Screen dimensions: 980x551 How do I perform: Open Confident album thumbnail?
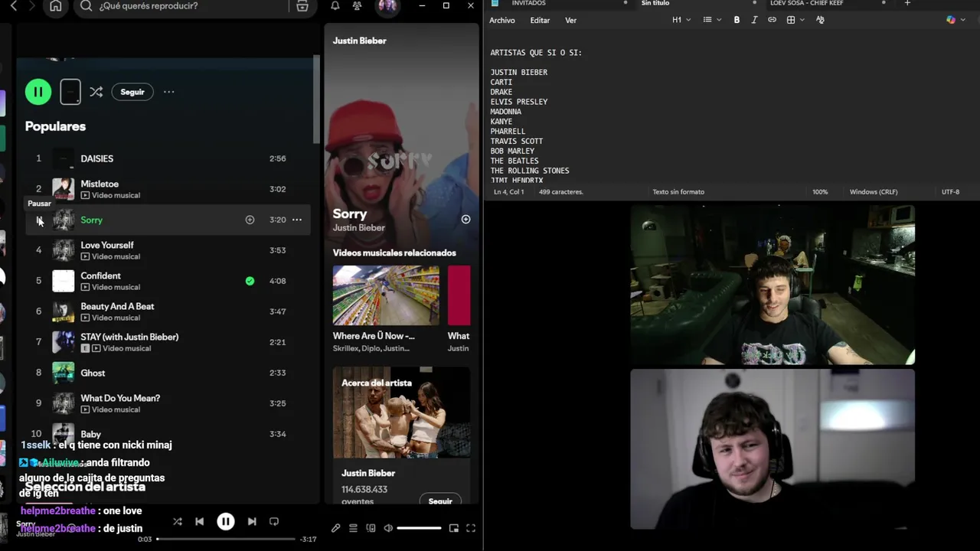[x=64, y=281]
